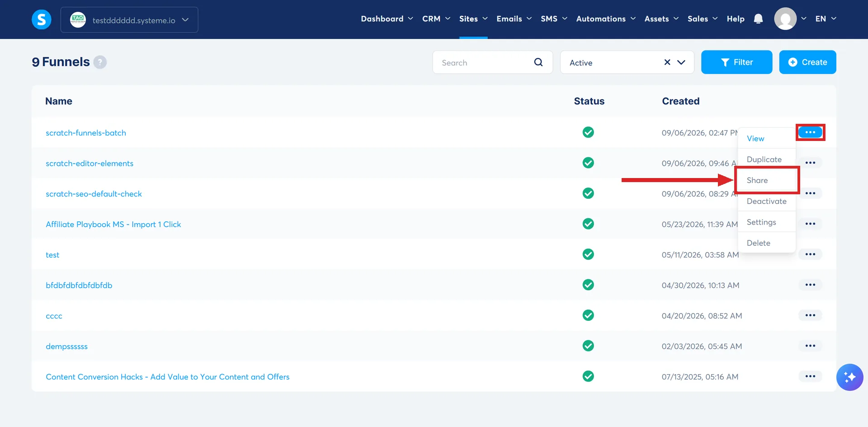Expand the Assets menu
Image resolution: width=868 pixels, height=427 pixels.
[661, 19]
